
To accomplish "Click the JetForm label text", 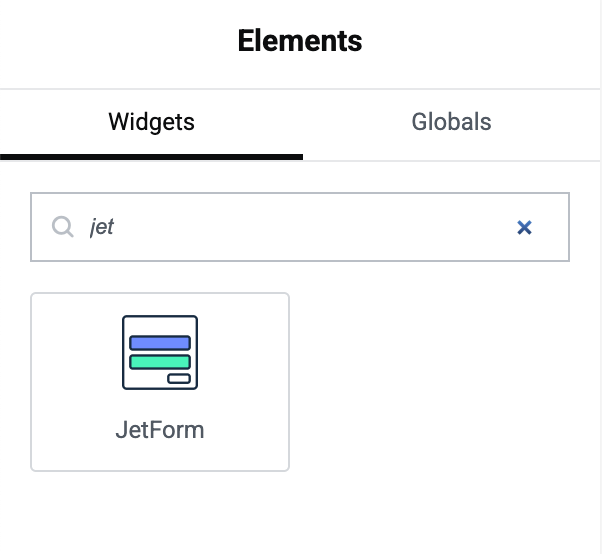I will 160,430.
